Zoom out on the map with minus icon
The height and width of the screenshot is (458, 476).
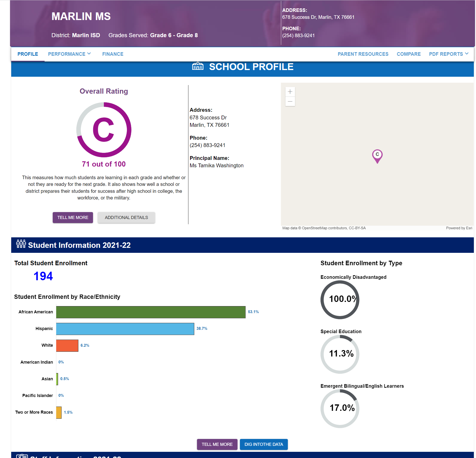[x=290, y=101]
